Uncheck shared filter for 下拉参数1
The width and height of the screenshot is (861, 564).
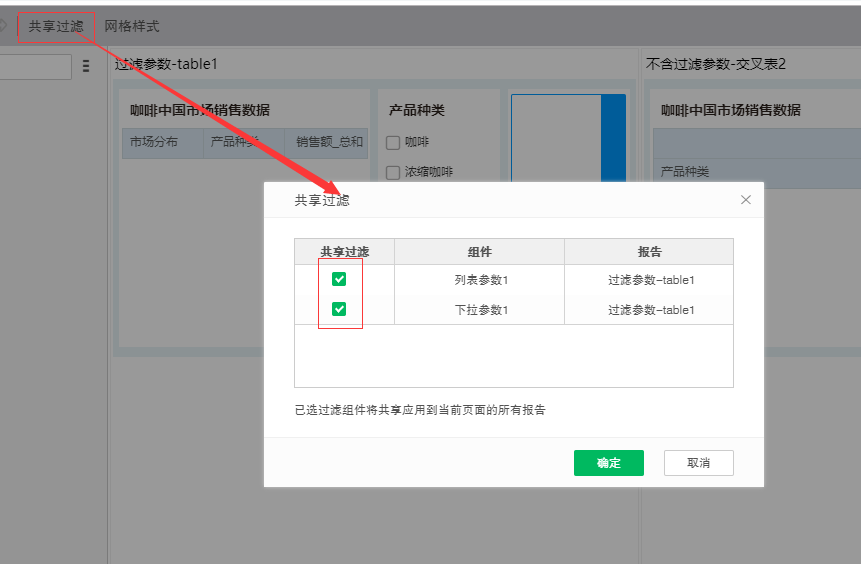tap(339, 309)
